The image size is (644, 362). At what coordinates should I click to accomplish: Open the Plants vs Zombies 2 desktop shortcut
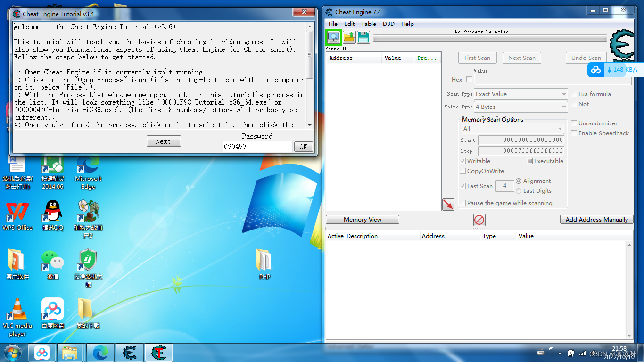pos(88,219)
